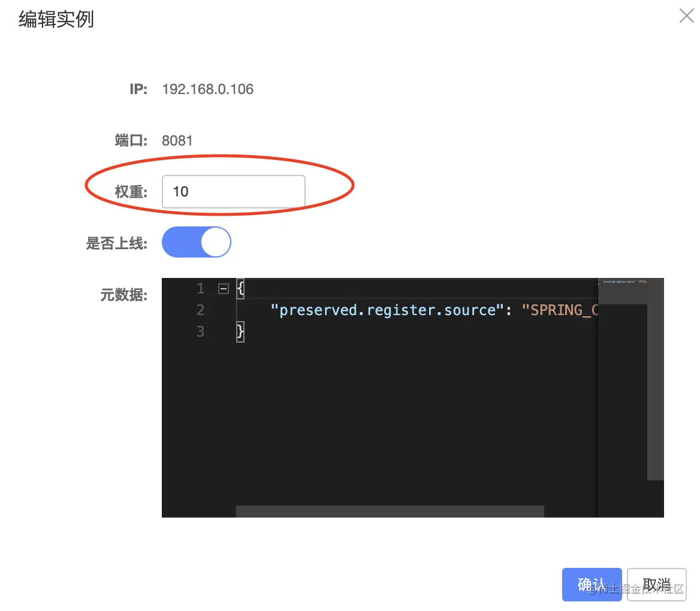Screen dimensions: 700x611
Task: Click the horizontal scrollbar below the code editor
Action: pyautogui.click(x=390, y=511)
